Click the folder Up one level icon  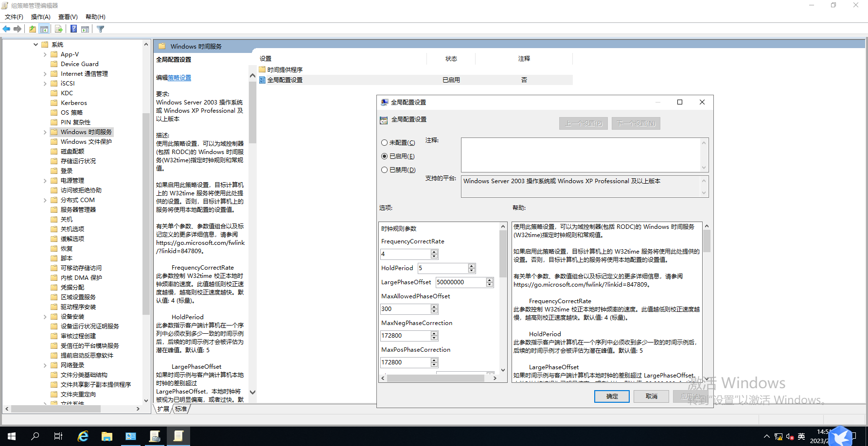click(32, 29)
